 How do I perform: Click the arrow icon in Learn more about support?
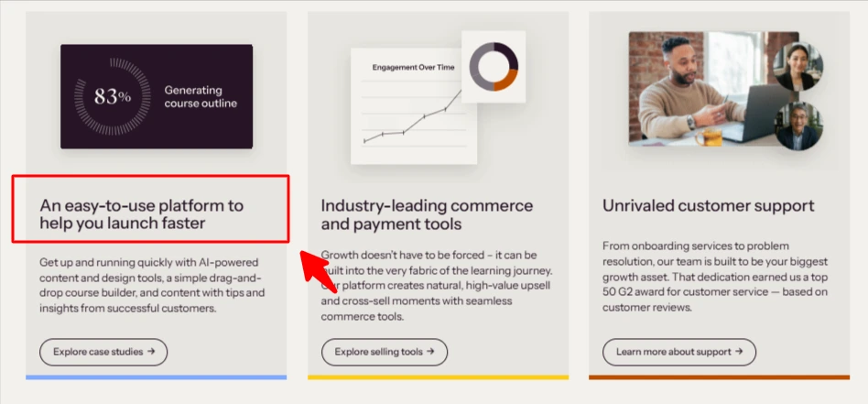[739, 352]
